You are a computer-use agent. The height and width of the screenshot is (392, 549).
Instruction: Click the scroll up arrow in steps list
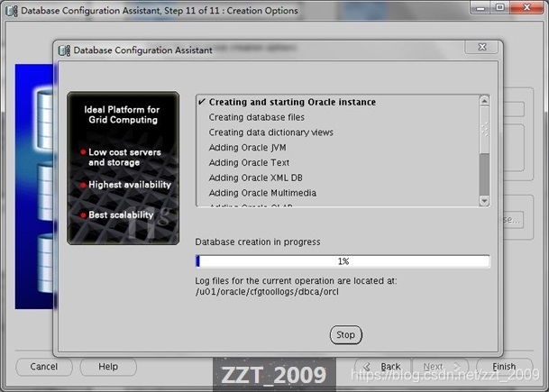(484, 101)
